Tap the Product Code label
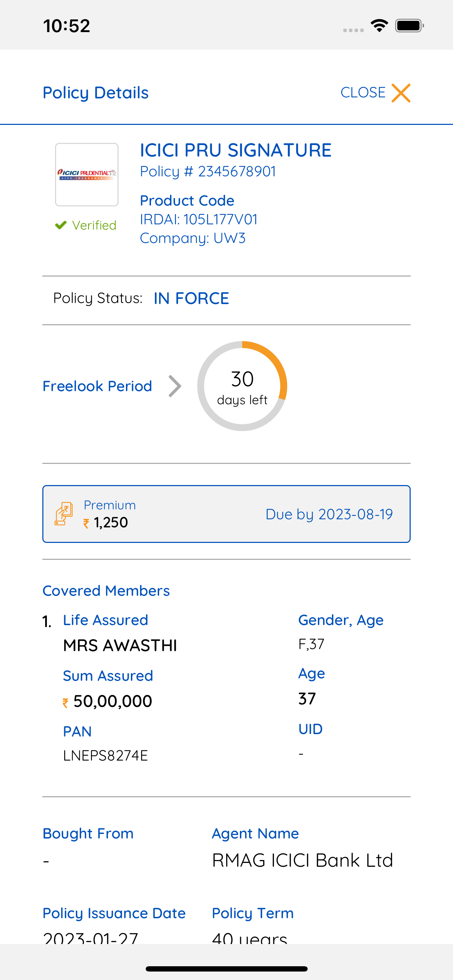This screenshot has height=980, width=453. point(187,200)
